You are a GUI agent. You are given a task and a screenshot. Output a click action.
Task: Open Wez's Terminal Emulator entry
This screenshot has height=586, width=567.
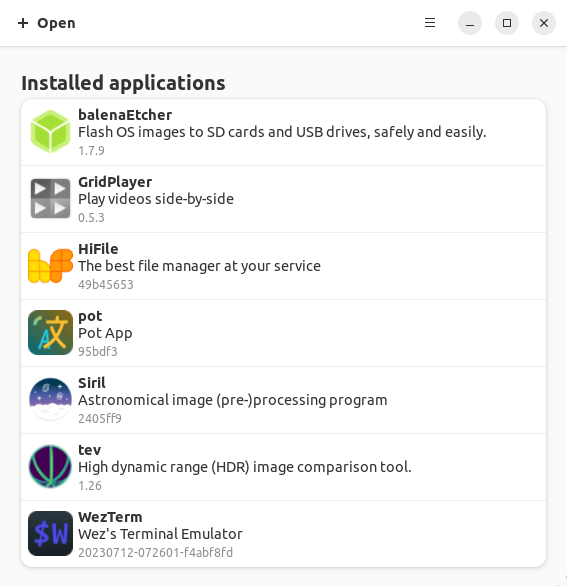284,534
